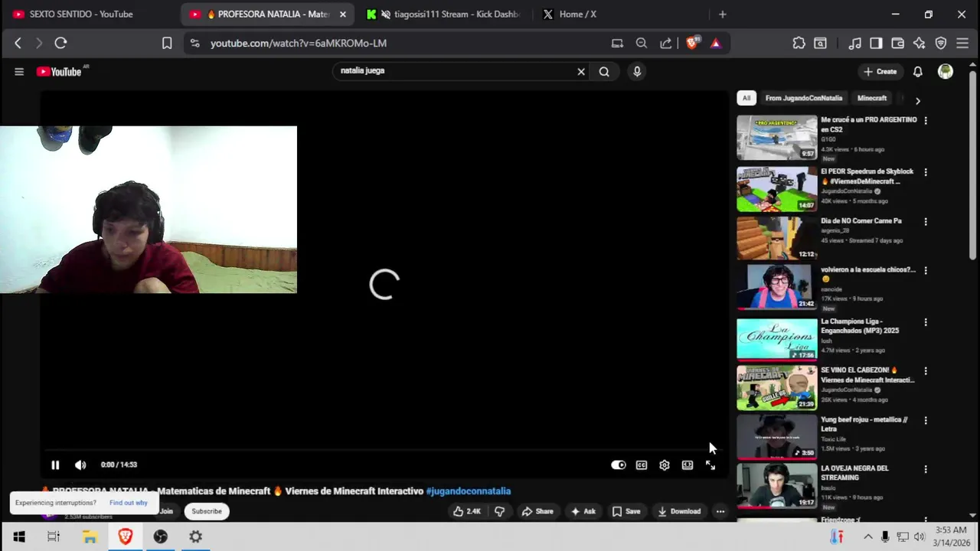Go back in browser history
Screen dimensions: 980x551
coord(18,43)
